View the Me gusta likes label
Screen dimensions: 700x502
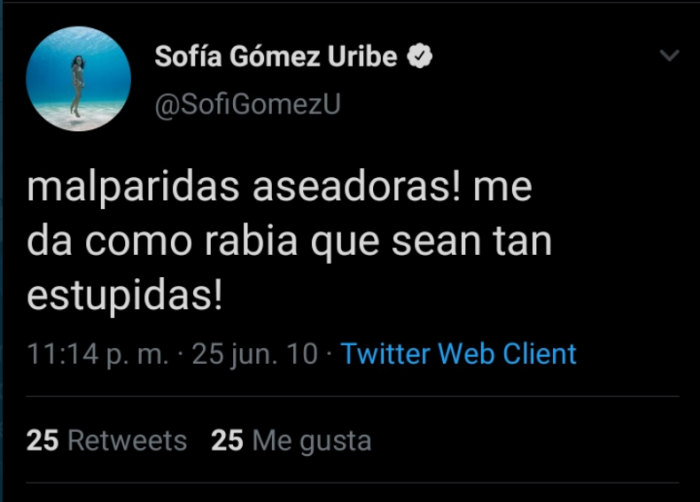point(311,440)
